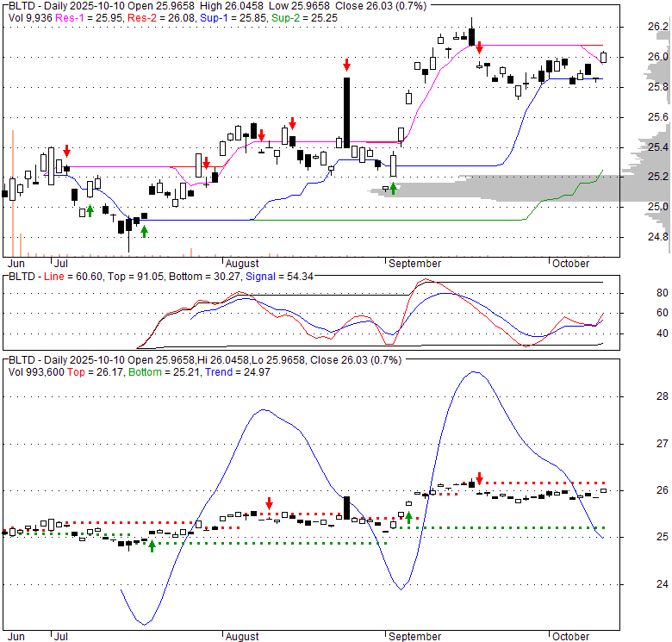
Task: Click the 28 price label on the bottom chart axis
Action: (663, 396)
